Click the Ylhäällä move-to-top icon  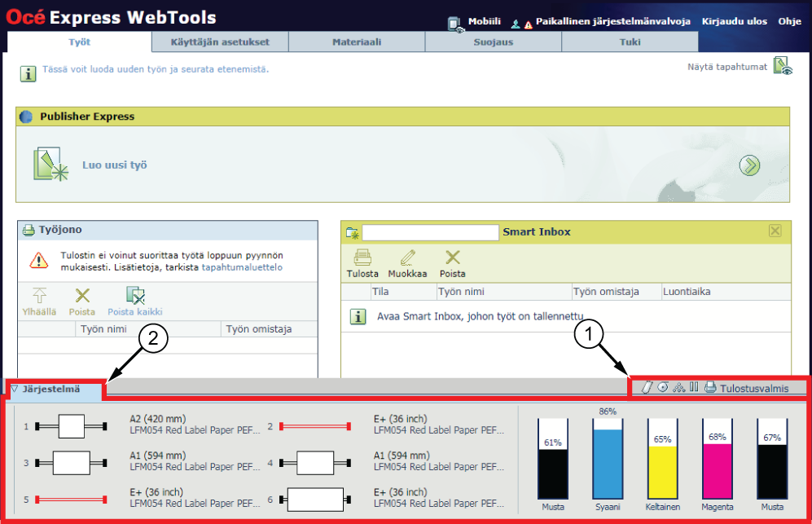click(39, 296)
